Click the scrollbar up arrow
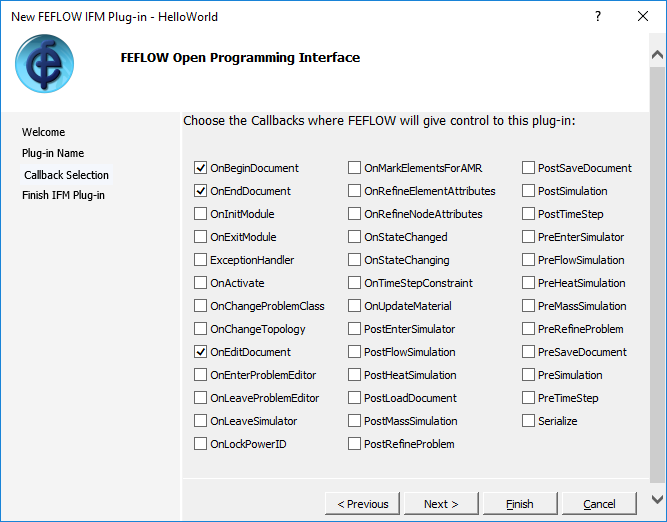The height and width of the screenshot is (522, 667). [x=657, y=54]
